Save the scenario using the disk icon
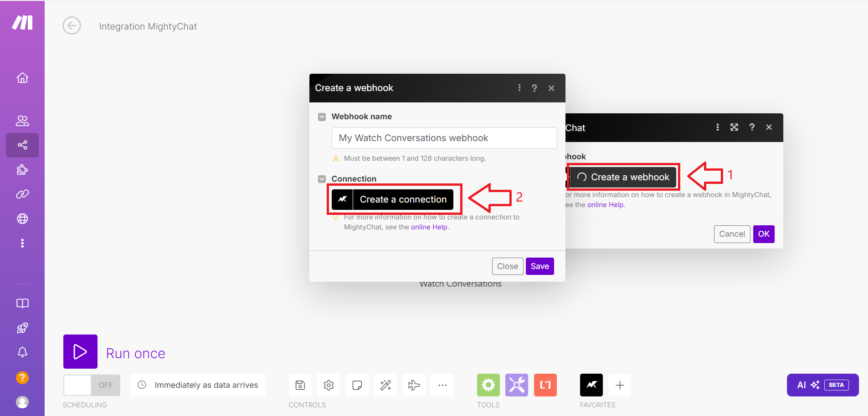Viewport: 868px width, 416px height. [300, 385]
